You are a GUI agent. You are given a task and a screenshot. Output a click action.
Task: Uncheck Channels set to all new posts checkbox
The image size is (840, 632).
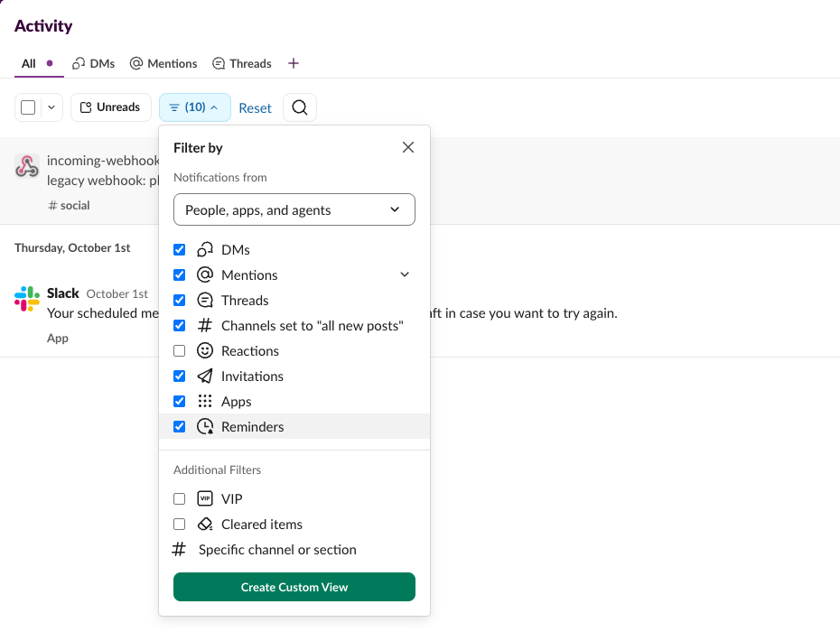[180, 326]
